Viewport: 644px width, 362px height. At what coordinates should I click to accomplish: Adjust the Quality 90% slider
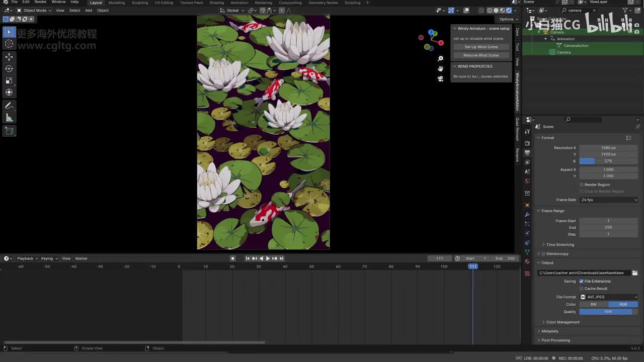(x=608, y=312)
